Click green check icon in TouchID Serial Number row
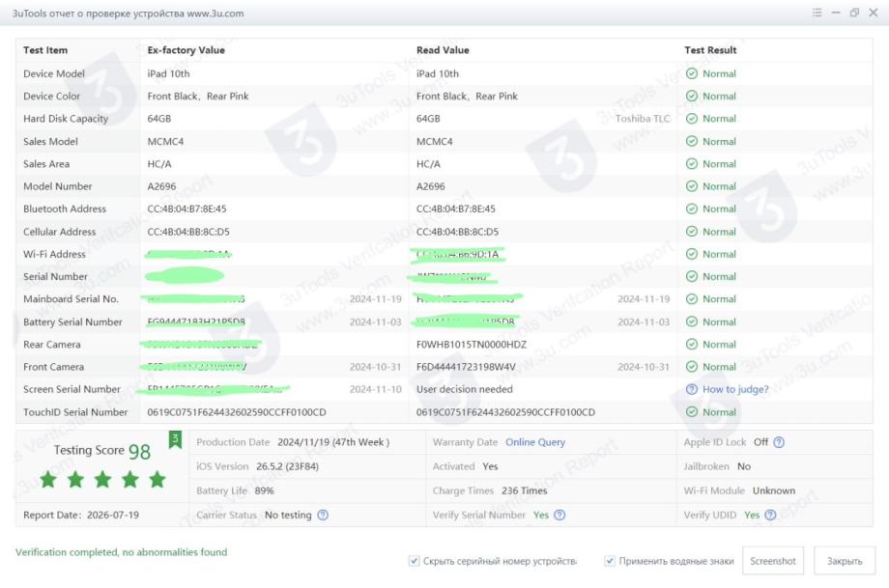This screenshot has width=889, height=588. click(x=692, y=412)
